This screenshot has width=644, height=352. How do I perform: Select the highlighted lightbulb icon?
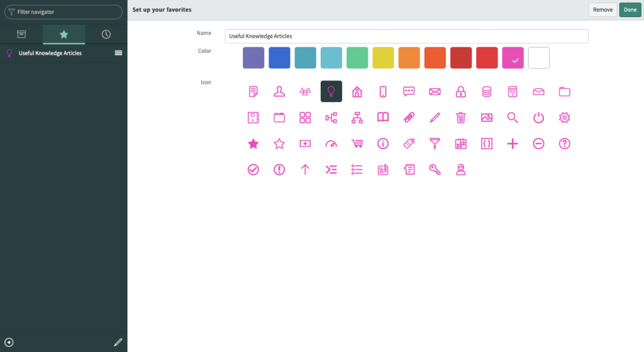coord(331,91)
